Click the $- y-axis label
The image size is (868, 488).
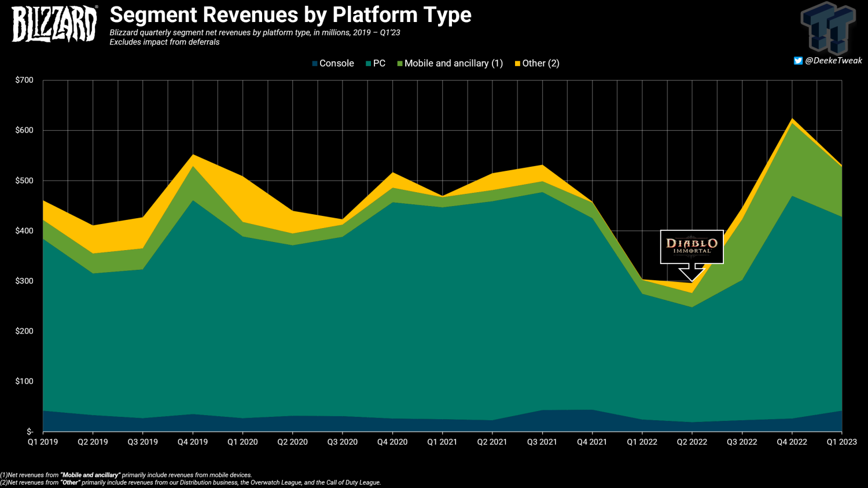coord(30,431)
